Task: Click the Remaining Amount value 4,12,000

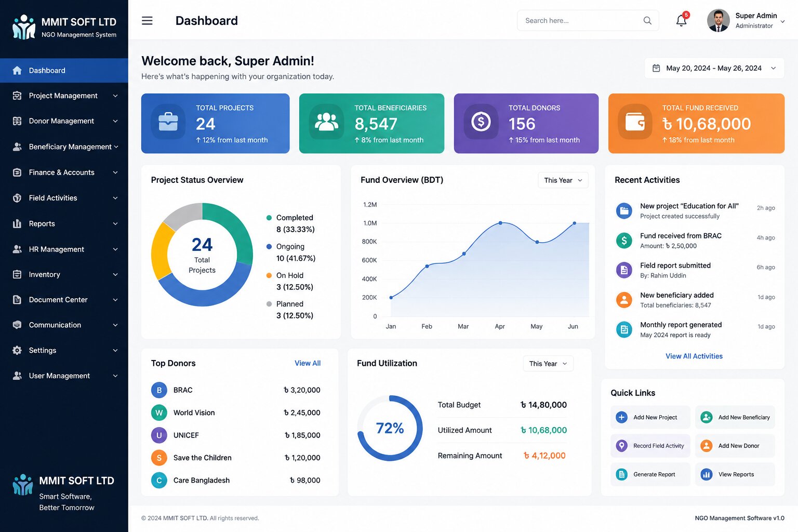Action: point(544,456)
